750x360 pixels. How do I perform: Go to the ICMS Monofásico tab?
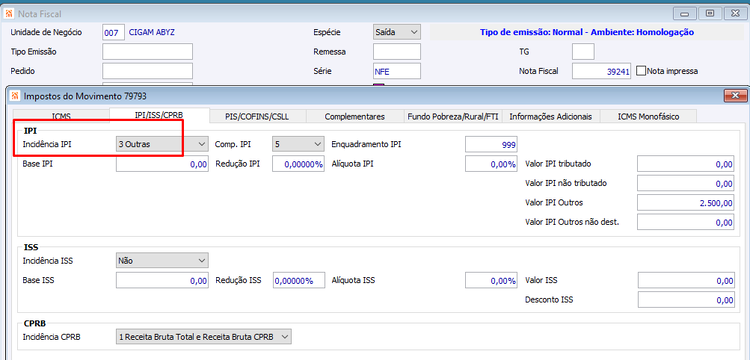coord(648,117)
